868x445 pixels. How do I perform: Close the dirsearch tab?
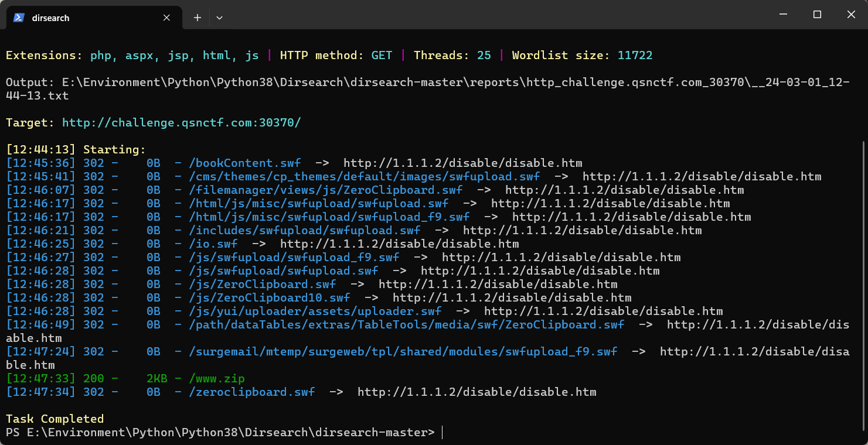tap(166, 18)
